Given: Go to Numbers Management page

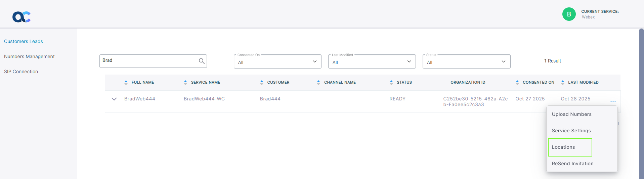Looking at the screenshot, I should (x=29, y=56).
